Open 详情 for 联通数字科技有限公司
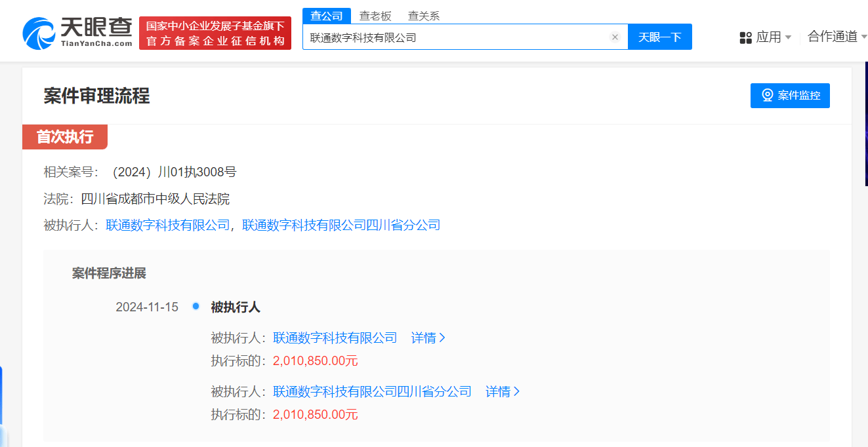 [428, 338]
